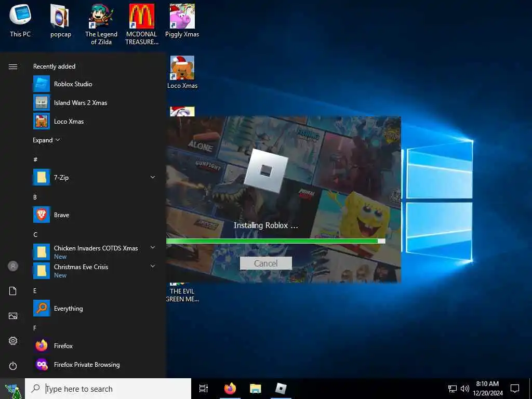Open Christmas Eve Crisis folder
Viewport: 532px width, 399px height.
(95, 271)
